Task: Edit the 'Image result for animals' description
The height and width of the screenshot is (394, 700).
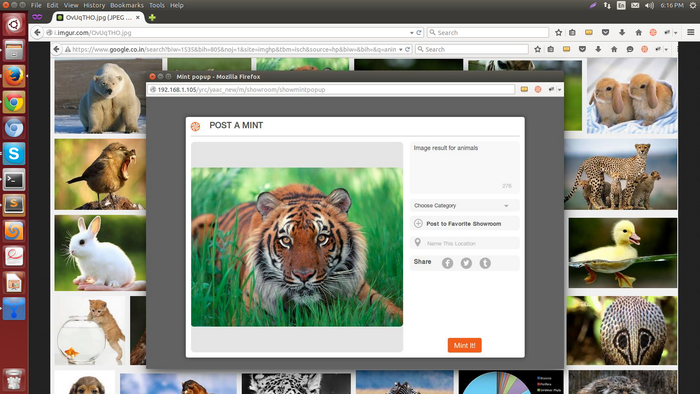Action: 464,168
